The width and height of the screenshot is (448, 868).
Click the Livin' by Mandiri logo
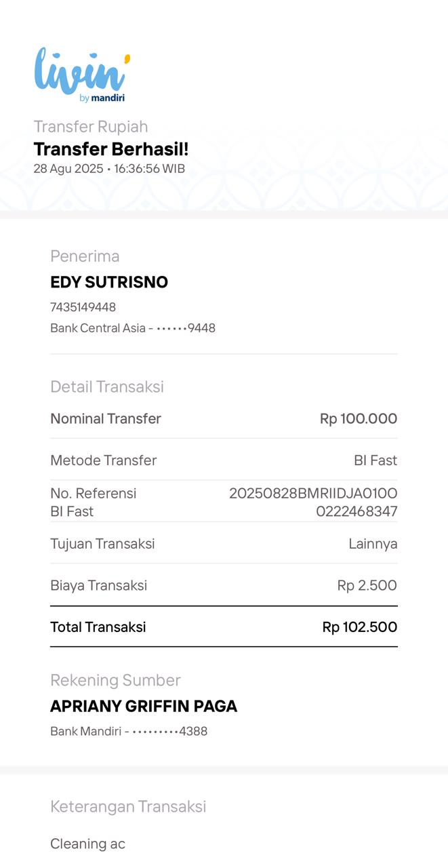81,75
